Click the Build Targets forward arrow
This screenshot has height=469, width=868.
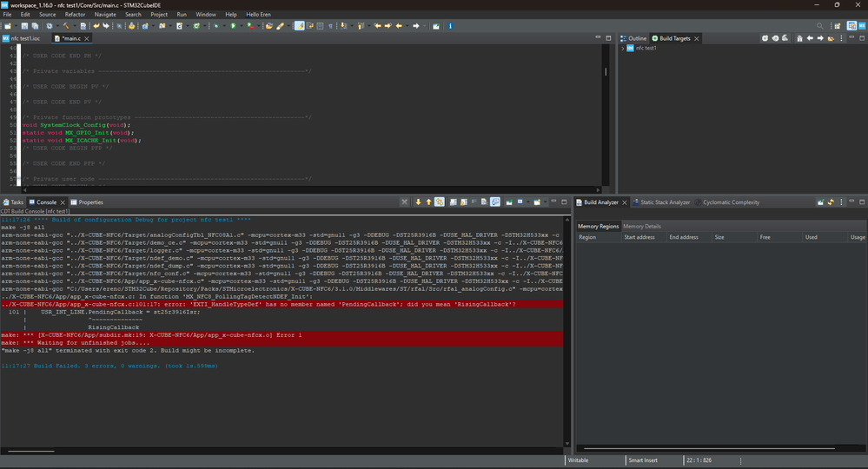tap(820, 38)
